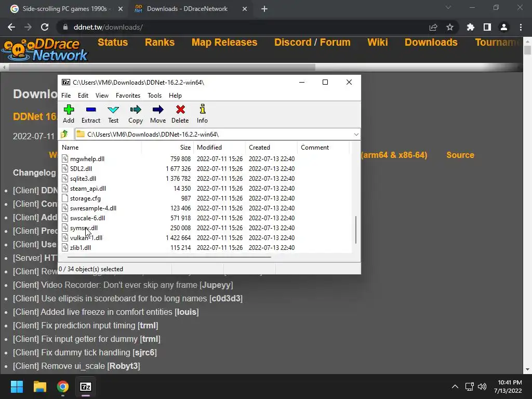Go back in Chrome

[11, 27]
